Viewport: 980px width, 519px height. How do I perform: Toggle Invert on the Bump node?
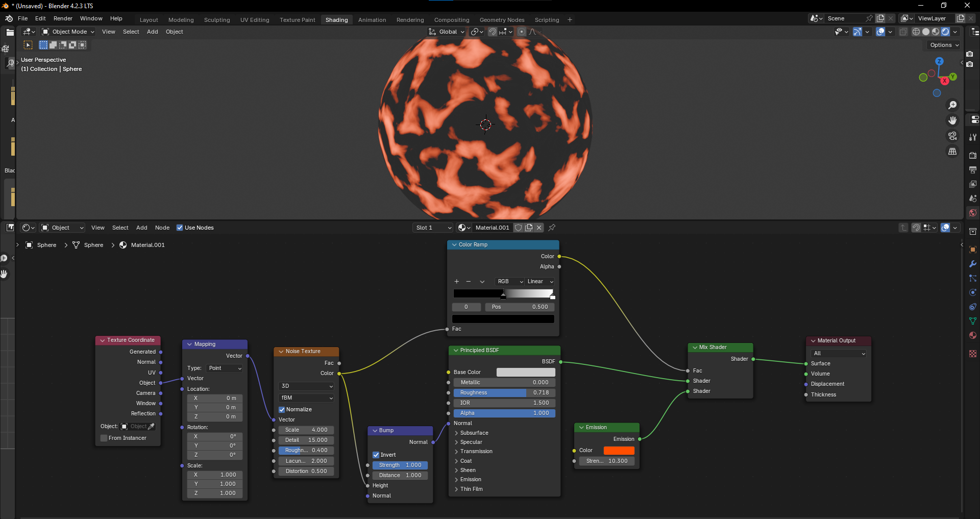pyautogui.click(x=377, y=455)
